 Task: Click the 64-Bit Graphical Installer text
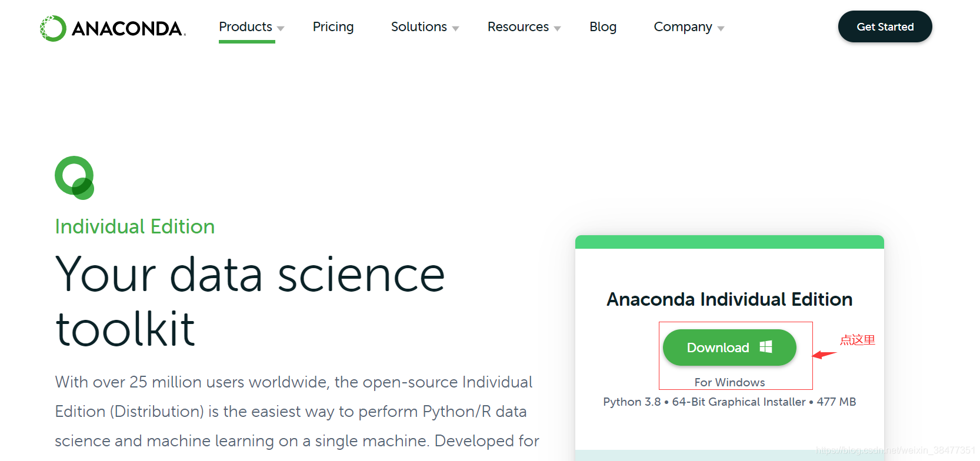coord(738,402)
